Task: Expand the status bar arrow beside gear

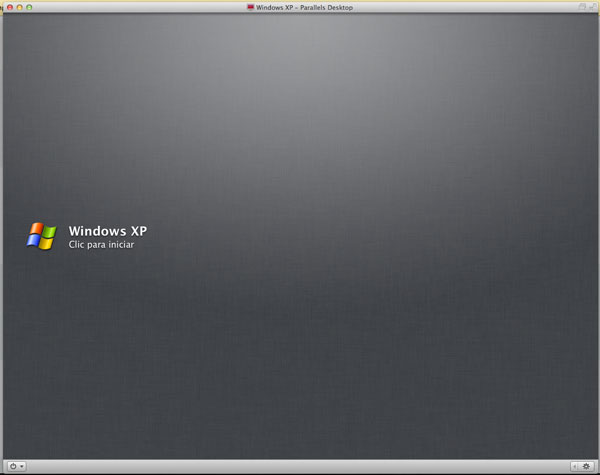Action: click(575, 466)
